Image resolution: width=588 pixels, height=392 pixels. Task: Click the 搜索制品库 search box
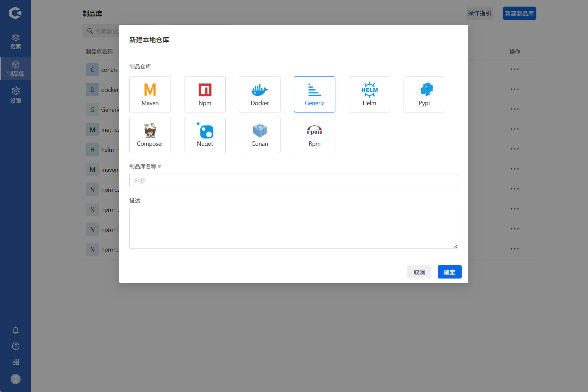pyautogui.click(x=101, y=31)
